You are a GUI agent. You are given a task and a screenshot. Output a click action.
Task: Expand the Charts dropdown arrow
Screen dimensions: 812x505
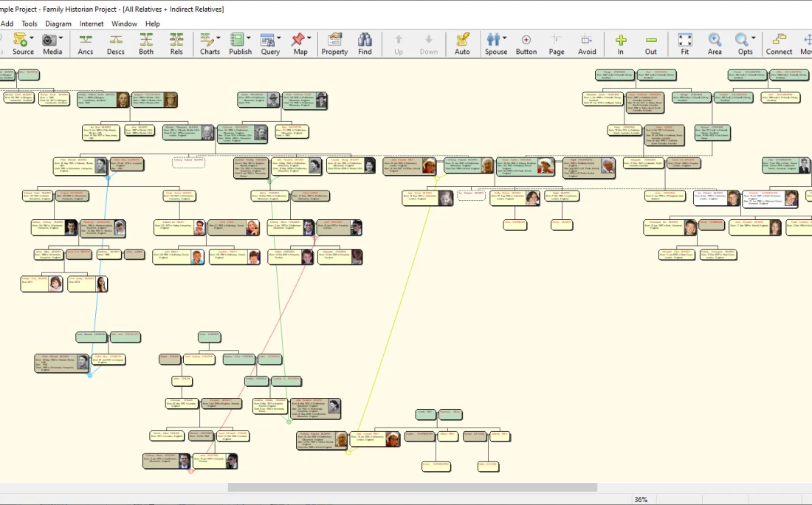tap(218, 38)
